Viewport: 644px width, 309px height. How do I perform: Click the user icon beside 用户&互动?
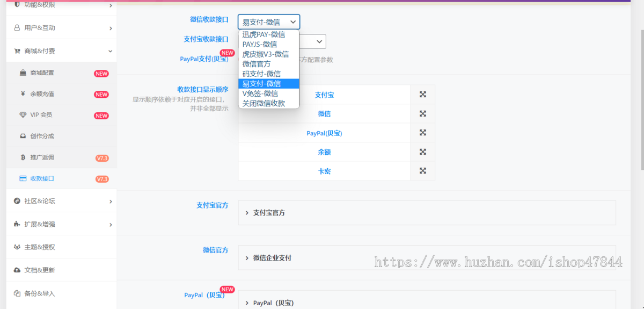click(x=17, y=28)
